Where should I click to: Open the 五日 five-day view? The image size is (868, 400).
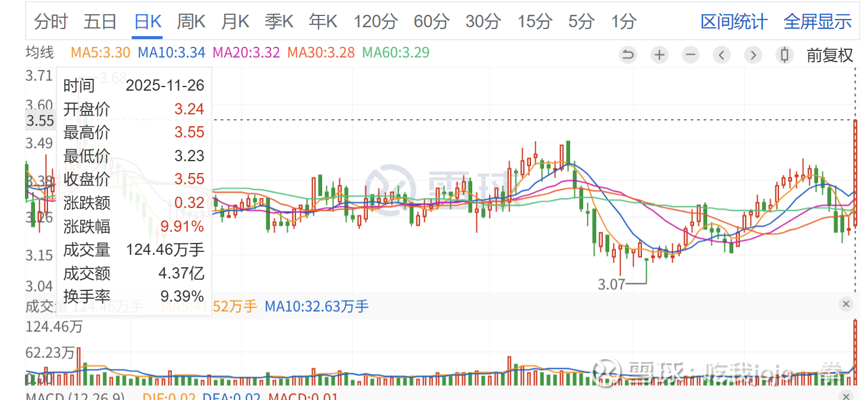coord(100,22)
